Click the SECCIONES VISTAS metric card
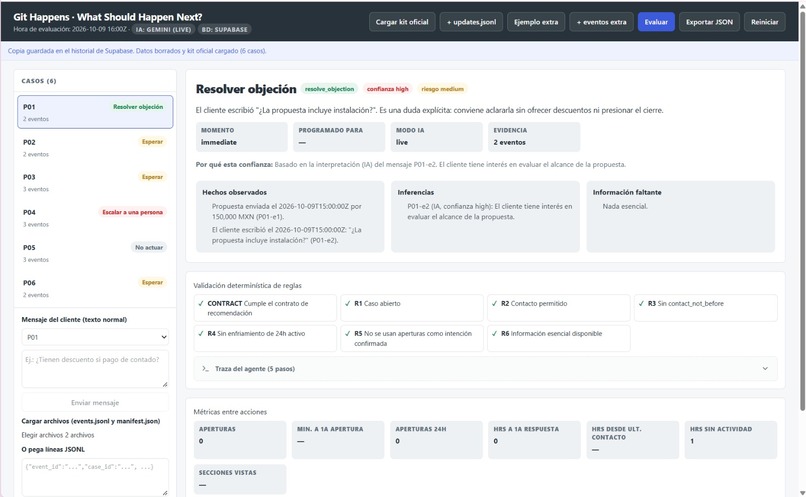806x497 pixels. 240,479
